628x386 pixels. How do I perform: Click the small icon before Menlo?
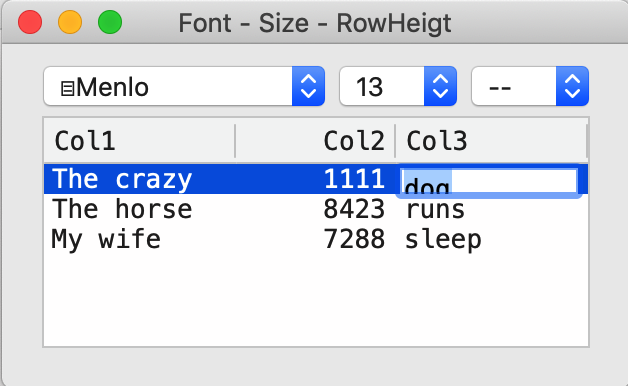pyautogui.click(x=67, y=88)
